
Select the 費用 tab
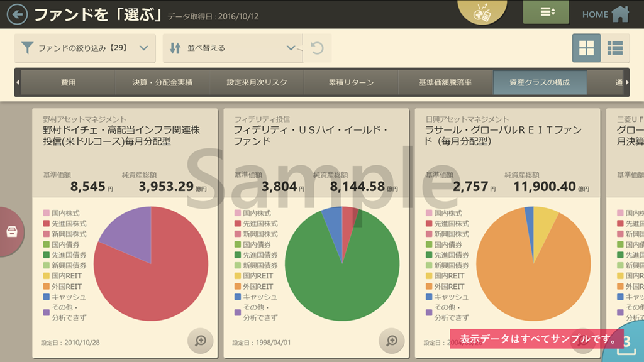tap(68, 82)
